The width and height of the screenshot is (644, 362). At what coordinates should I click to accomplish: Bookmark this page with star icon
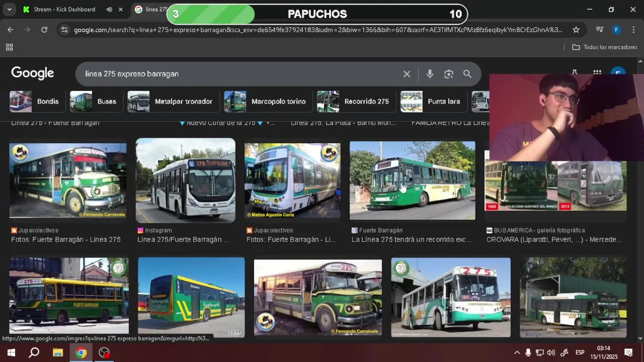pos(576,30)
